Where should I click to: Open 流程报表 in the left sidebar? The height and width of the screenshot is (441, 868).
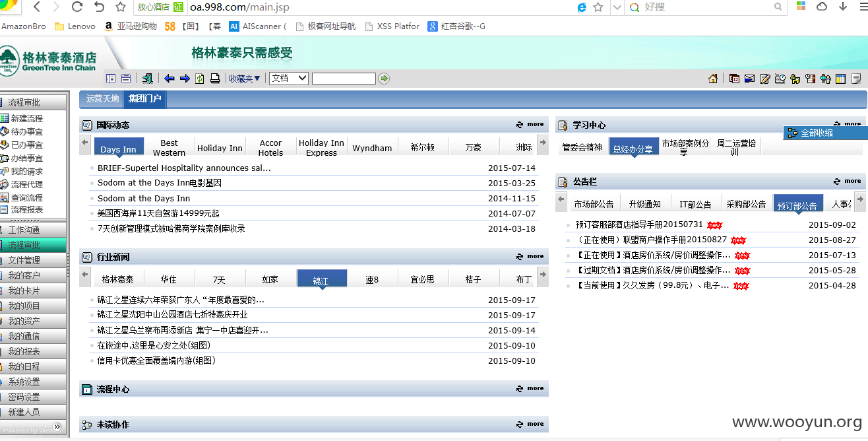[27, 209]
